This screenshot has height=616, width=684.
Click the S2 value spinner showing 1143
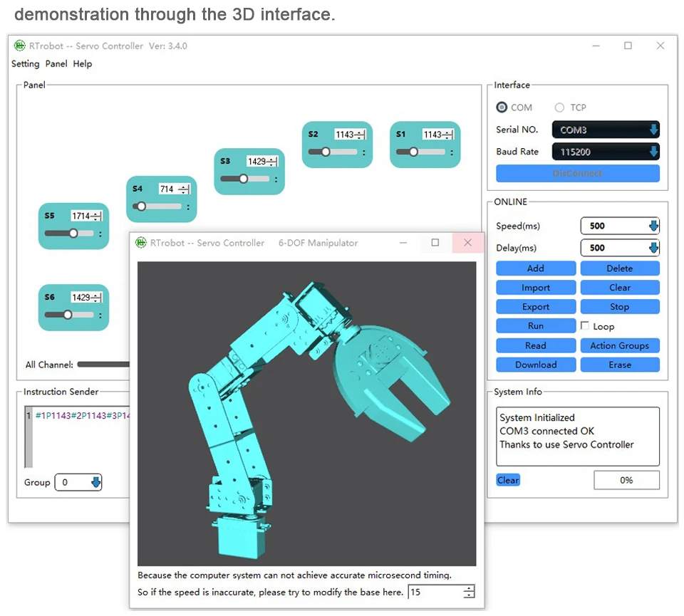click(350, 135)
